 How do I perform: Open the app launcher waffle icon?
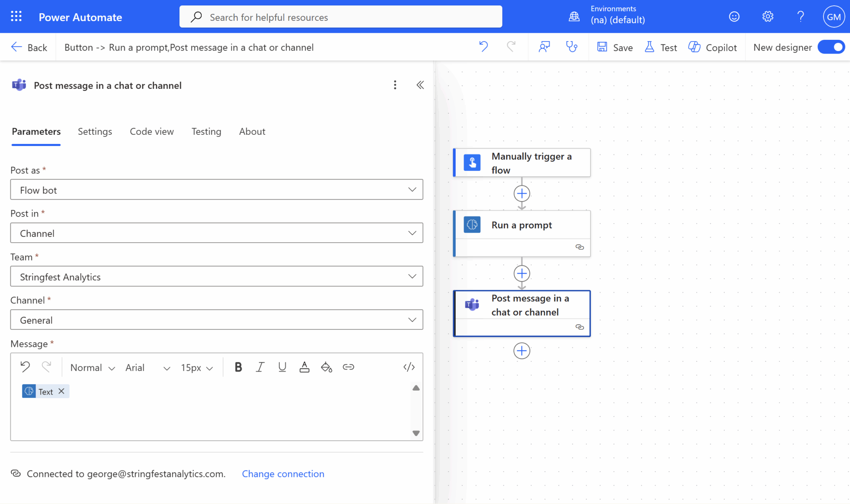(16, 17)
